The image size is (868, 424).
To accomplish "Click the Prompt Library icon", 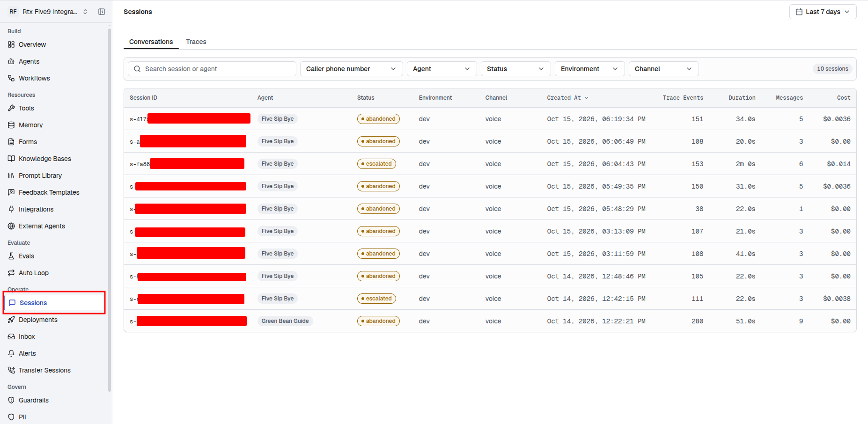I will point(11,175).
